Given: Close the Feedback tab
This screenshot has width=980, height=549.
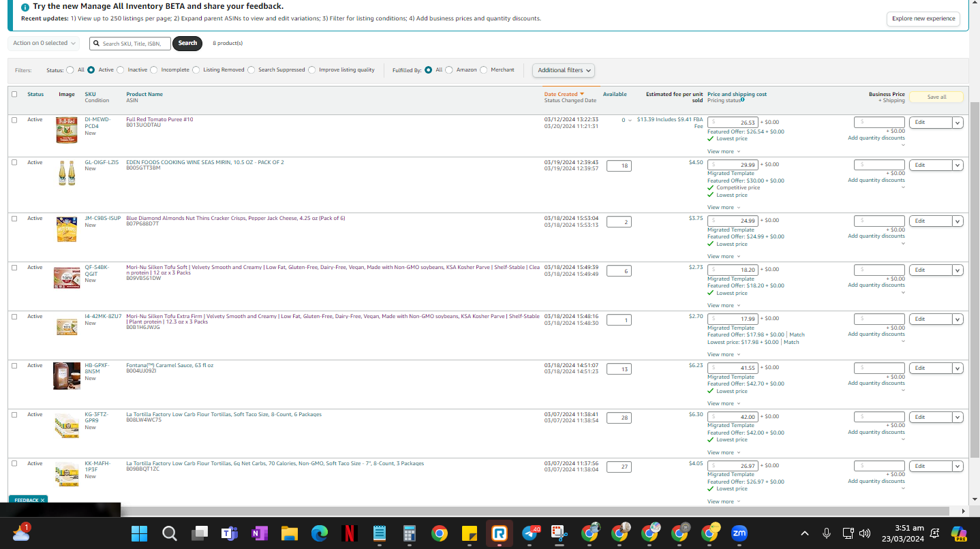Looking at the screenshot, I should tap(42, 500).
